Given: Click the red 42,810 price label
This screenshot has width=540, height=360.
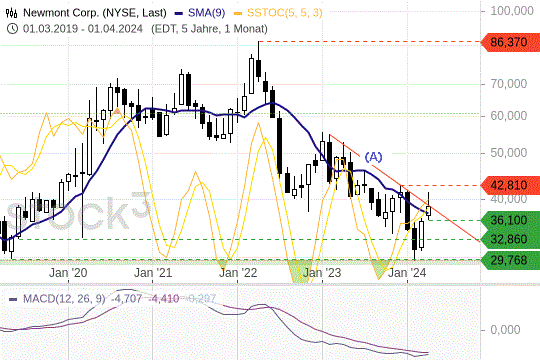Looking at the screenshot, I should tap(510, 185).
